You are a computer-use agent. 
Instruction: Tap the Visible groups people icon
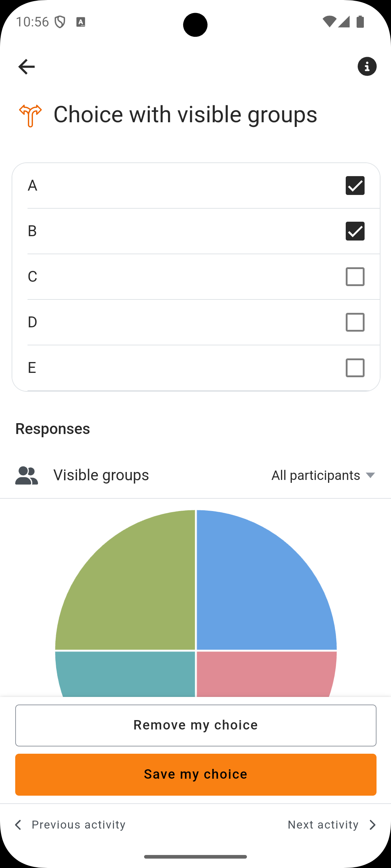click(26, 475)
